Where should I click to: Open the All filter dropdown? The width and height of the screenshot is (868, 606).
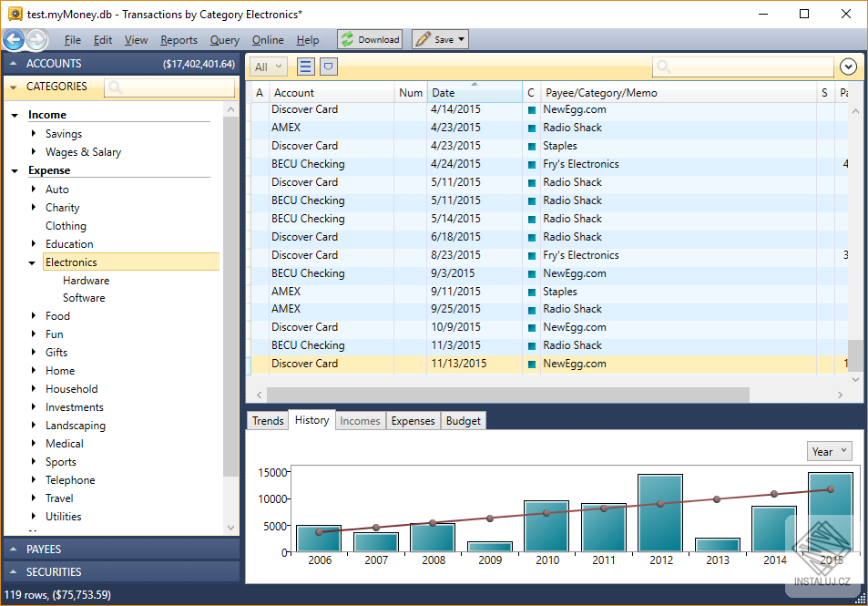click(268, 67)
